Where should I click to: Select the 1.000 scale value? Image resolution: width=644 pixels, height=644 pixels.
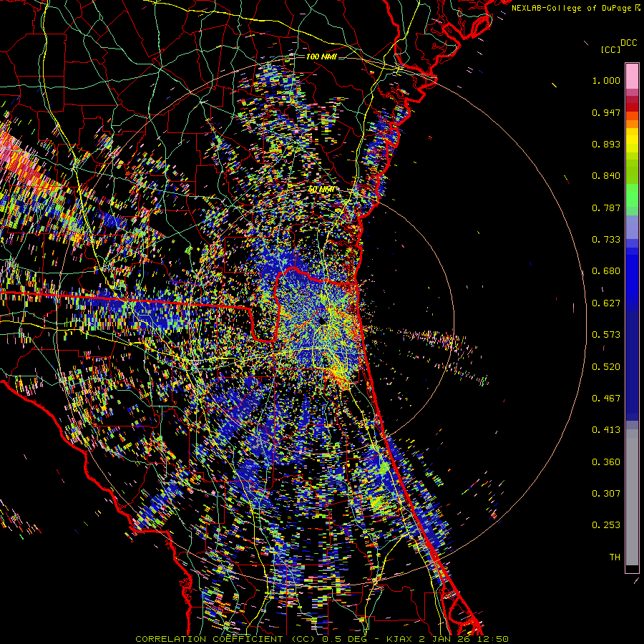pos(606,80)
